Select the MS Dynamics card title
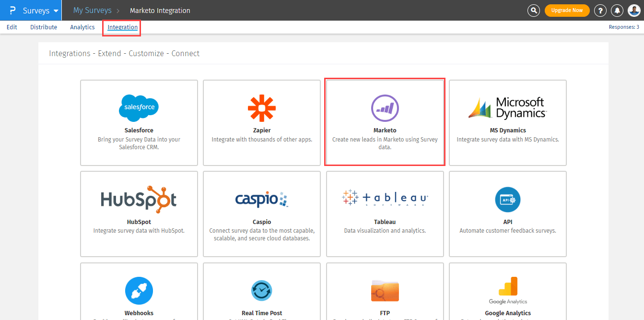 508,130
